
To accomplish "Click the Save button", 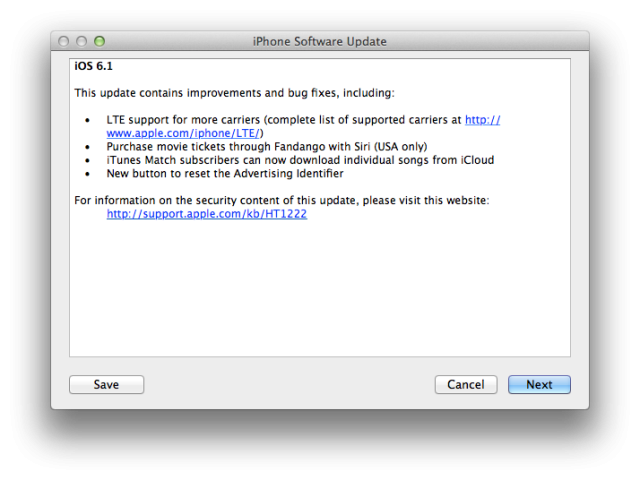I will [107, 384].
